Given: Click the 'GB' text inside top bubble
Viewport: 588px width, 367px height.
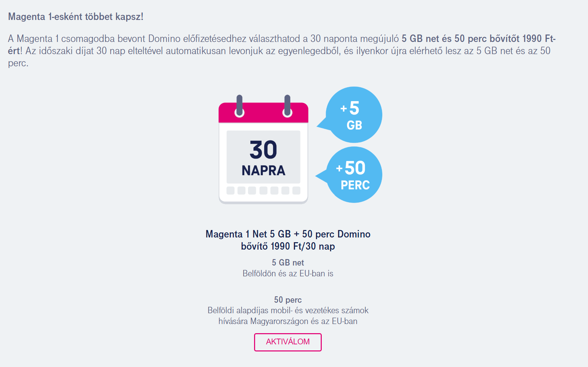Looking at the screenshot, I should click(354, 125).
